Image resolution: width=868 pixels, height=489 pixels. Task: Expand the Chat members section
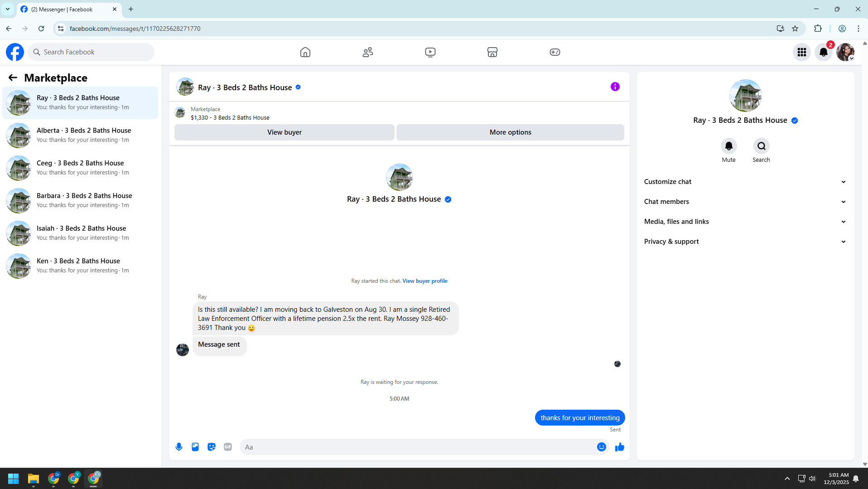[745, 202]
